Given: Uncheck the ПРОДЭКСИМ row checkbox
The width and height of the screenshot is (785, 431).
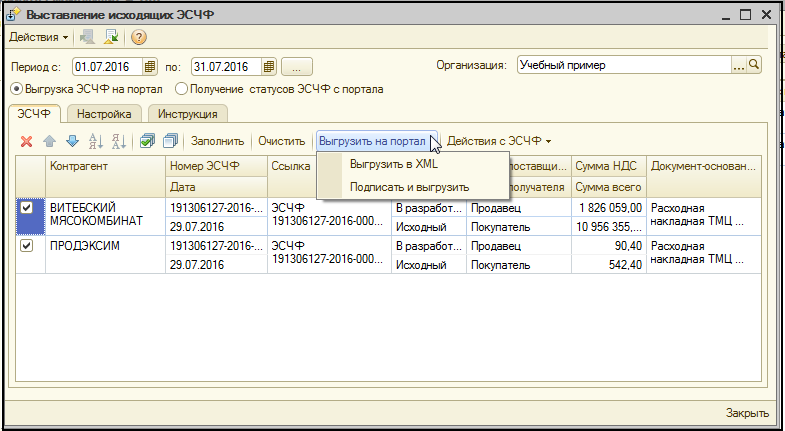Looking at the screenshot, I should [27, 245].
